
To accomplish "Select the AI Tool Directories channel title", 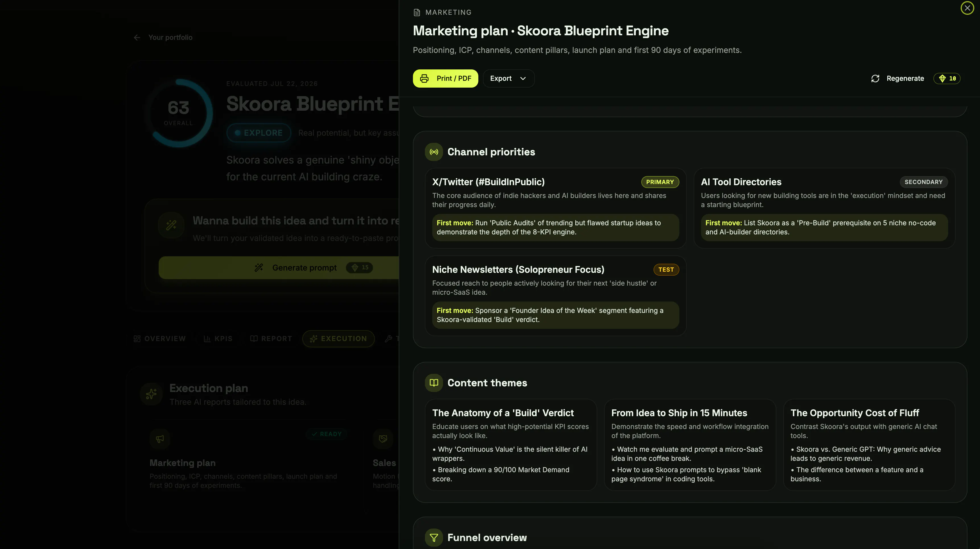I will pos(741,182).
